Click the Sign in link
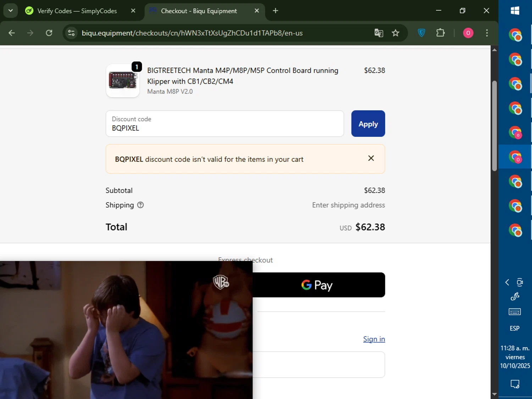This screenshot has width=532, height=399. 374,339
